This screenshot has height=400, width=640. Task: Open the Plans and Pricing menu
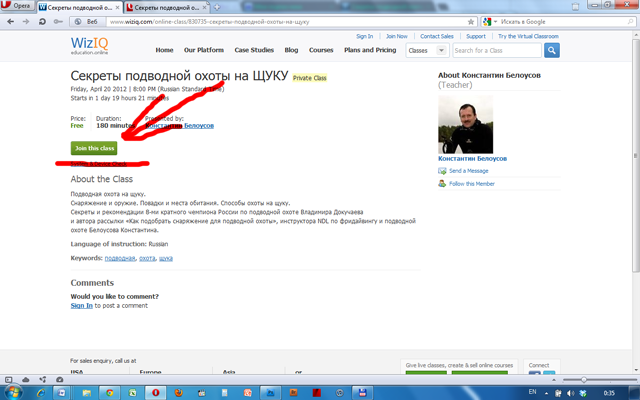pyautogui.click(x=367, y=50)
